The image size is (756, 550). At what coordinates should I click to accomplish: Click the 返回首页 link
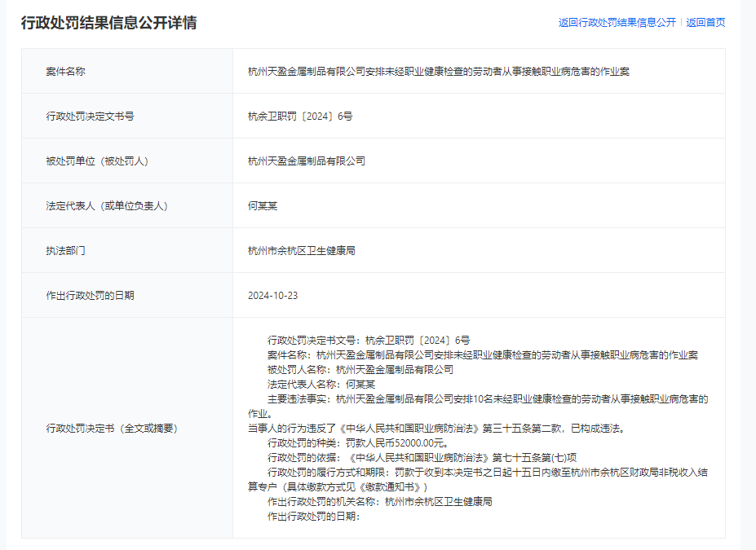(705, 23)
